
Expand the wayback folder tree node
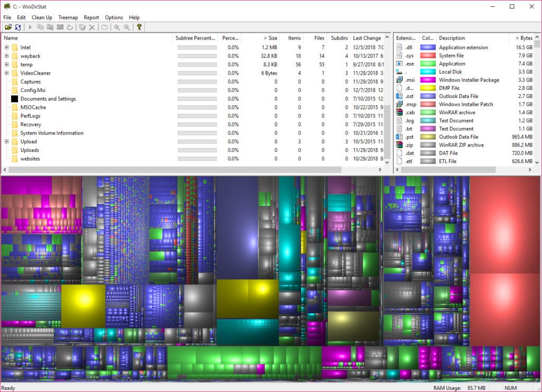click(6, 56)
